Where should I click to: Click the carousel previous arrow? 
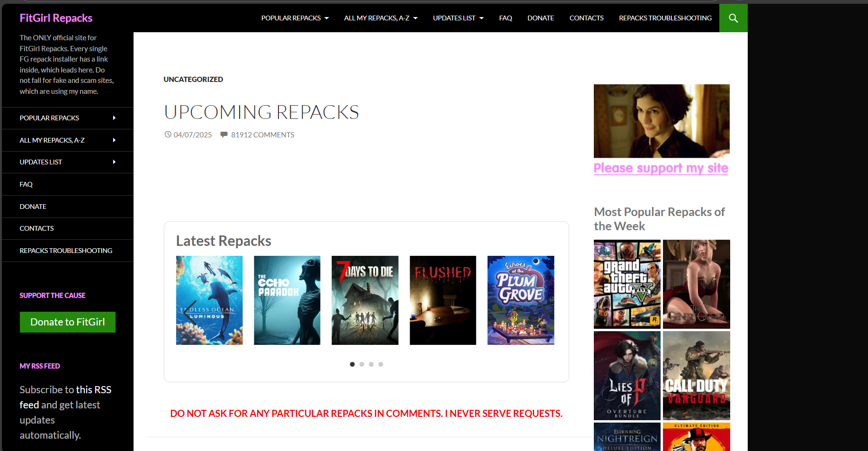[x=190, y=313]
